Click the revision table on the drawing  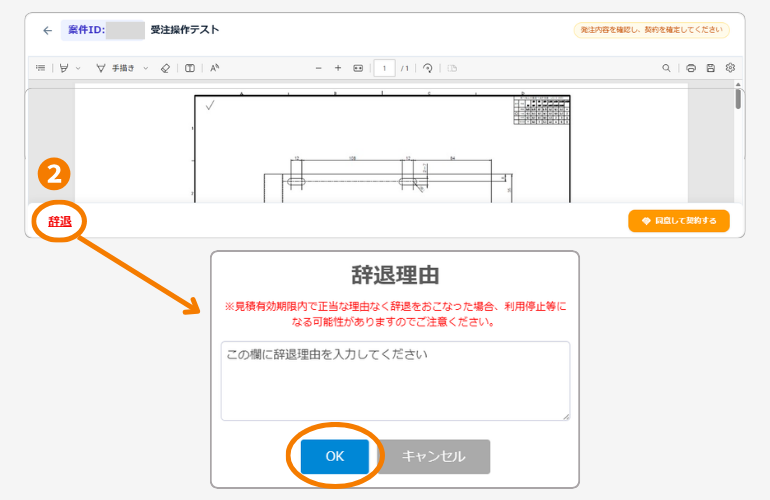[542, 111]
